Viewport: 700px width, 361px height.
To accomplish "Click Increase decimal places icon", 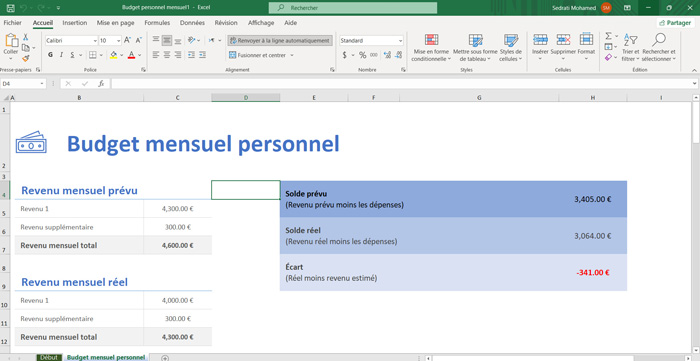I will pos(387,55).
